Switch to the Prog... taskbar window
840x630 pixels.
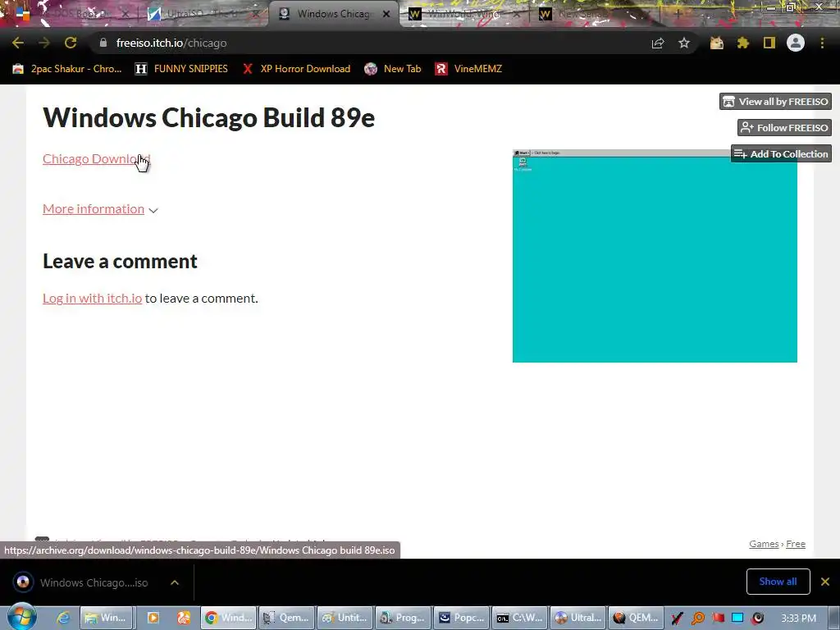coord(403,618)
